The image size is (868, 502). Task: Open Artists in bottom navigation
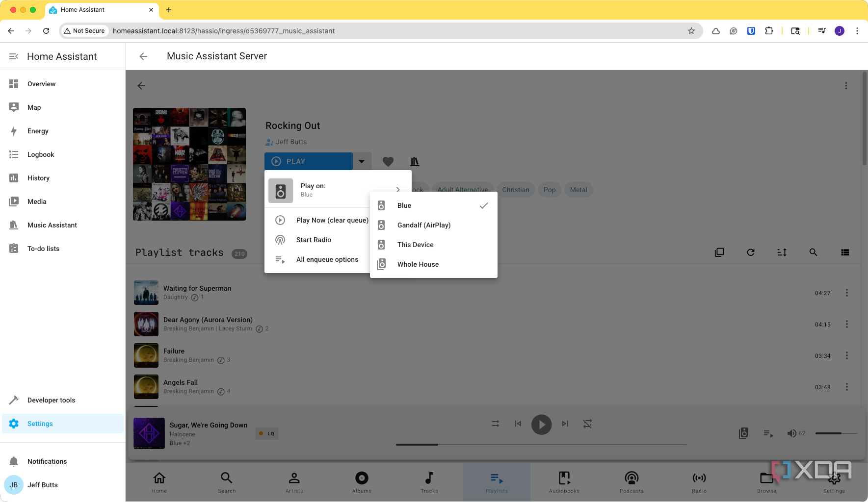click(294, 482)
